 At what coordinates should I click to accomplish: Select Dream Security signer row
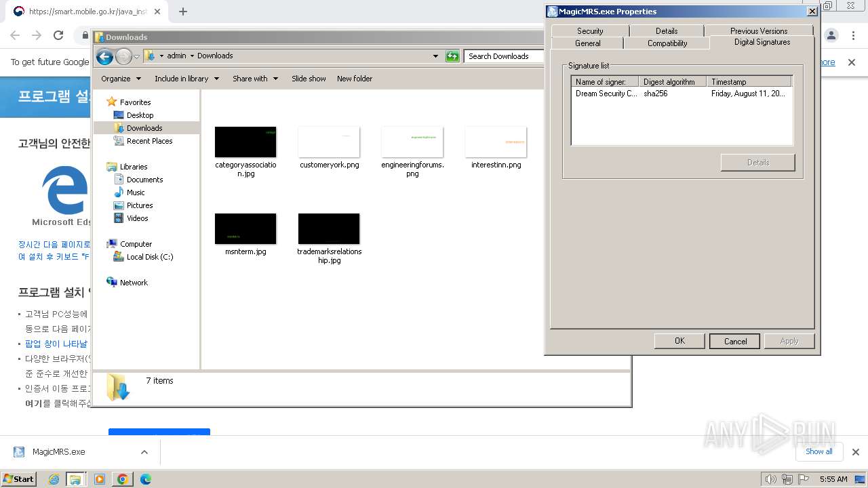click(x=682, y=94)
